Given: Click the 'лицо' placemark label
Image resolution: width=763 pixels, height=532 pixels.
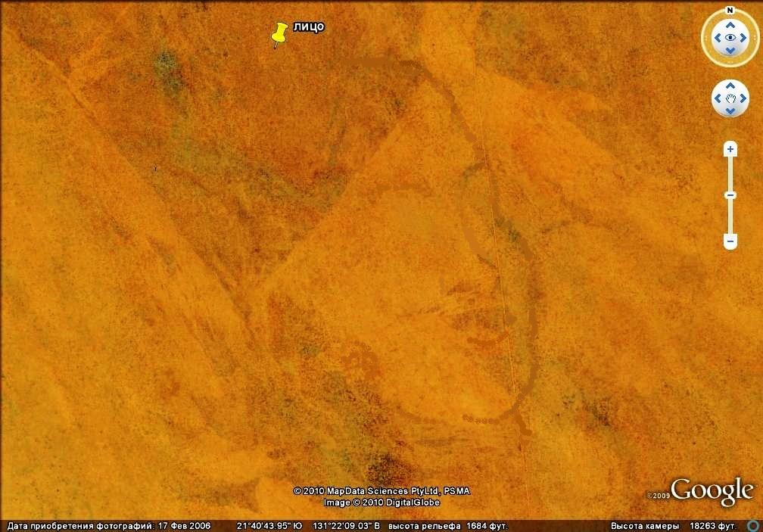Looking at the screenshot, I should (x=309, y=26).
